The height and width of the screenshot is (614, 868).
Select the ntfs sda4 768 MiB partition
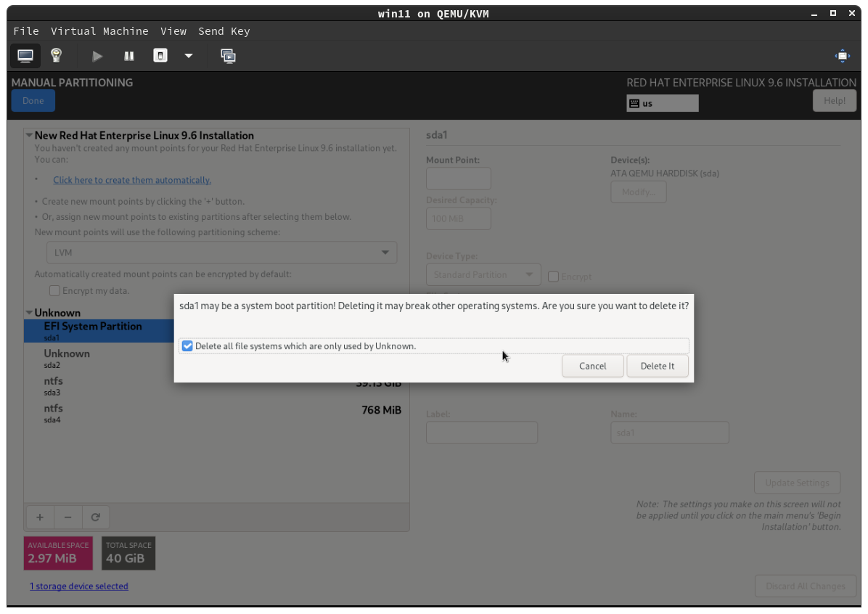click(x=216, y=413)
